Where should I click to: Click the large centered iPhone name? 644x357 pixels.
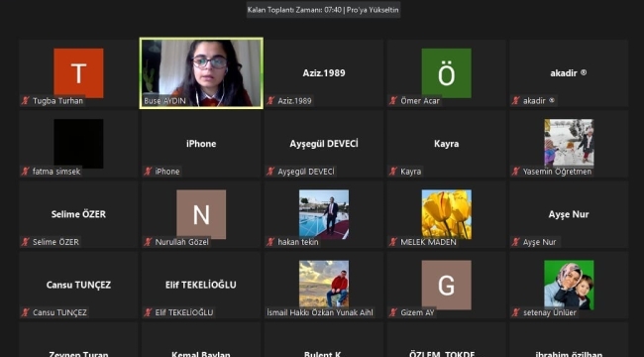click(201, 144)
